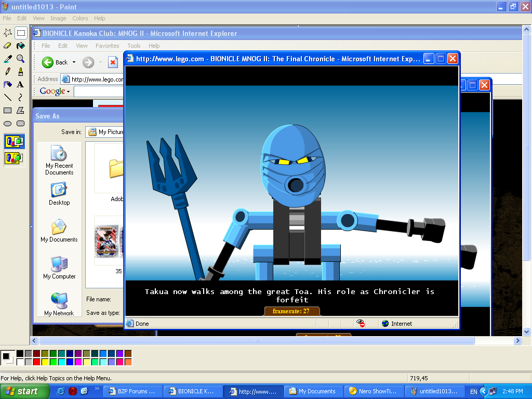Pick the orange color swatch

[x=128, y=362]
